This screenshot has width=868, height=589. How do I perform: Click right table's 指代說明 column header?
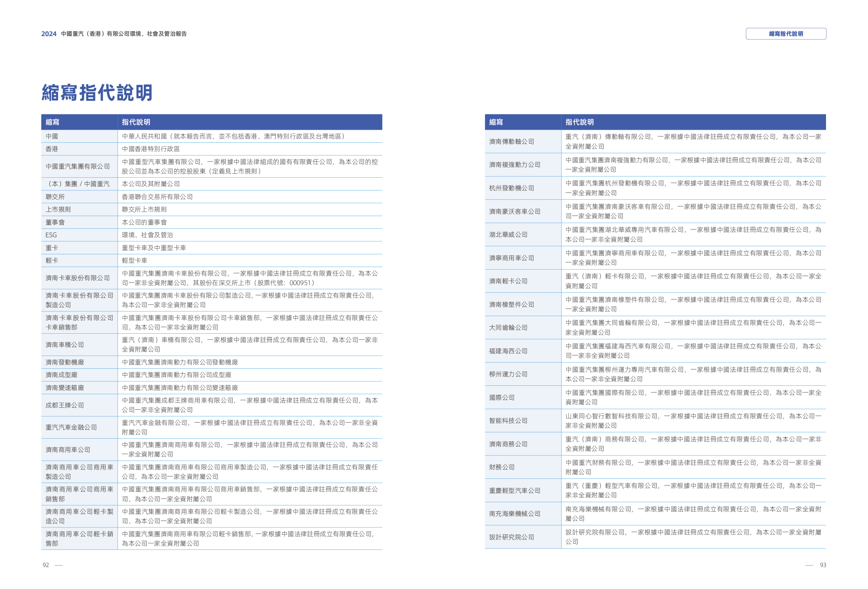(x=579, y=122)
